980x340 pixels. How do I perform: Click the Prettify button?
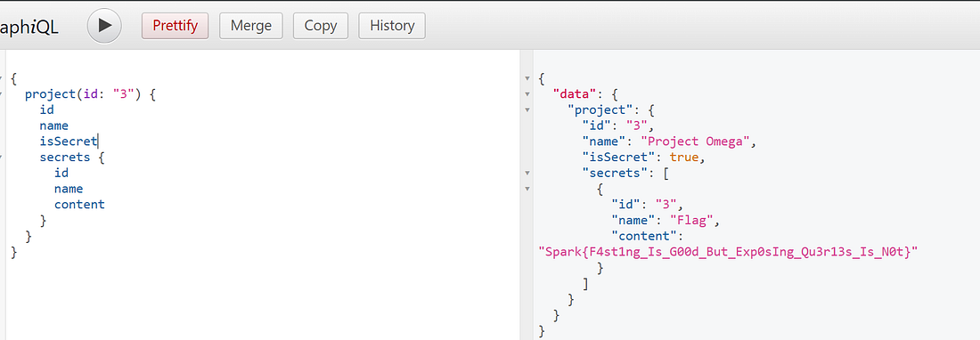click(x=175, y=26)
